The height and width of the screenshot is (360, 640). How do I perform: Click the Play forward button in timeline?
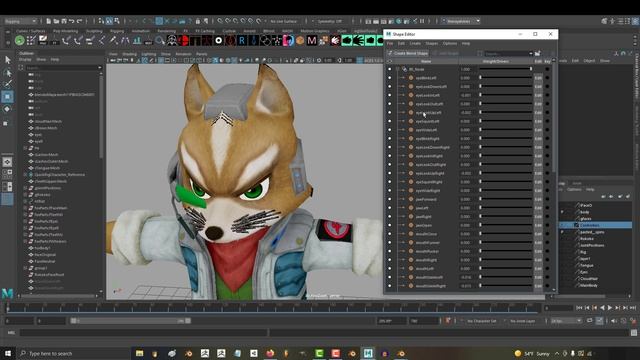coord(610,308)
